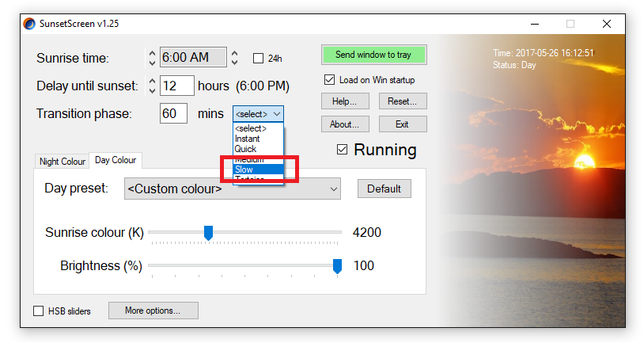This screenshot has height=343, width=644.
Task: Uncheck Load on Win startup
Action: click(x=329, y=80)
